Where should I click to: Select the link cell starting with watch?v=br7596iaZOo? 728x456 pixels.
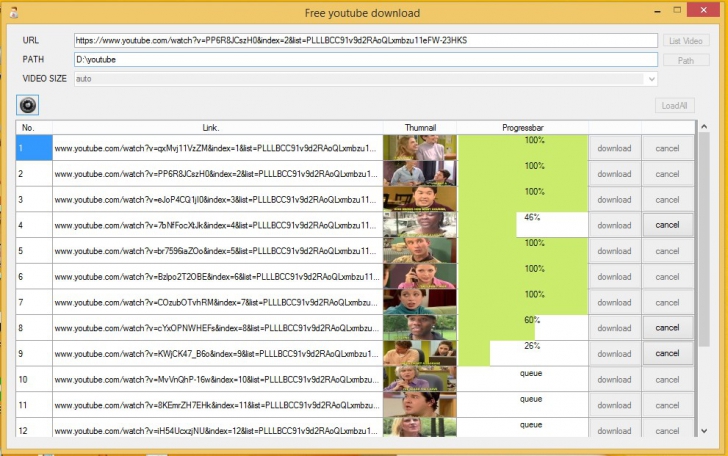[218, 251]
